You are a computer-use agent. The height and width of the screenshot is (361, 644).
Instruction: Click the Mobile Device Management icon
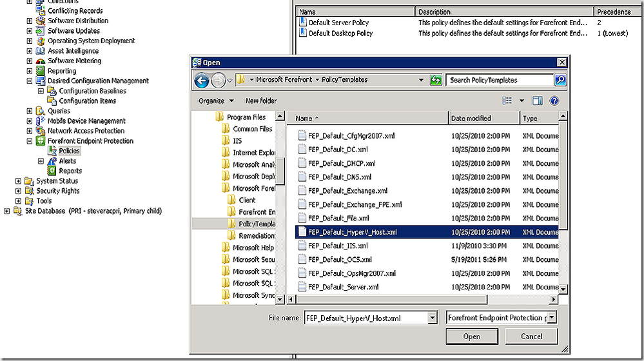40,121
